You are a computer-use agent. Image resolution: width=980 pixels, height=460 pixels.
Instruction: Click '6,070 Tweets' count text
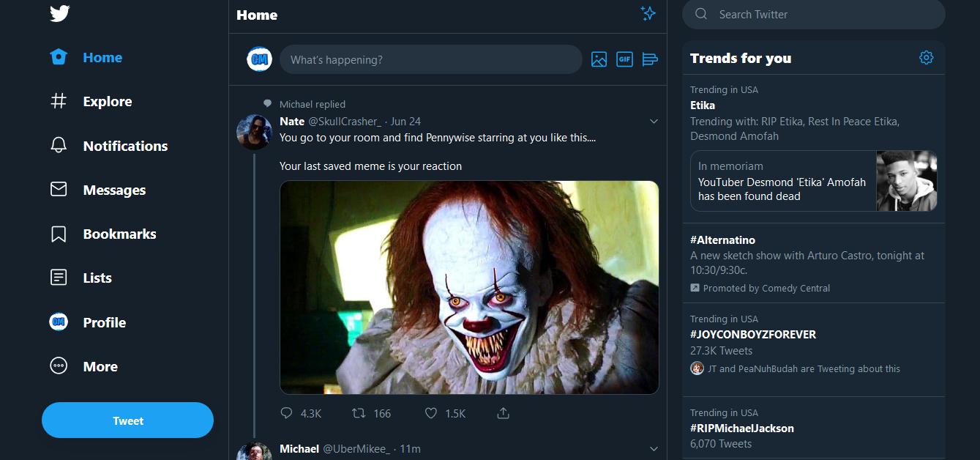721,444
